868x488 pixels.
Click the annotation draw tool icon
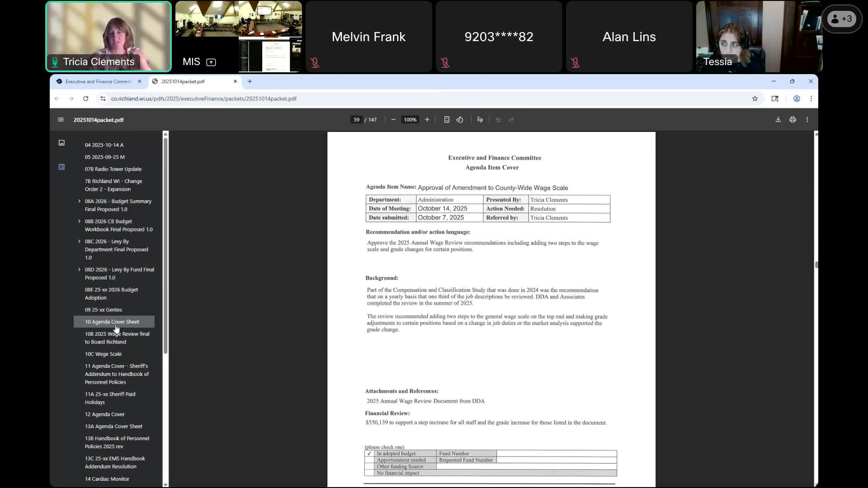pos(480,120)
